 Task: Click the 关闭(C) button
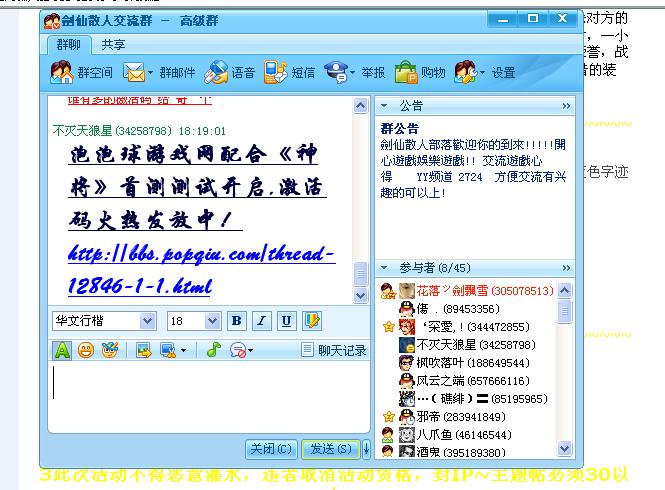[271, 449]
